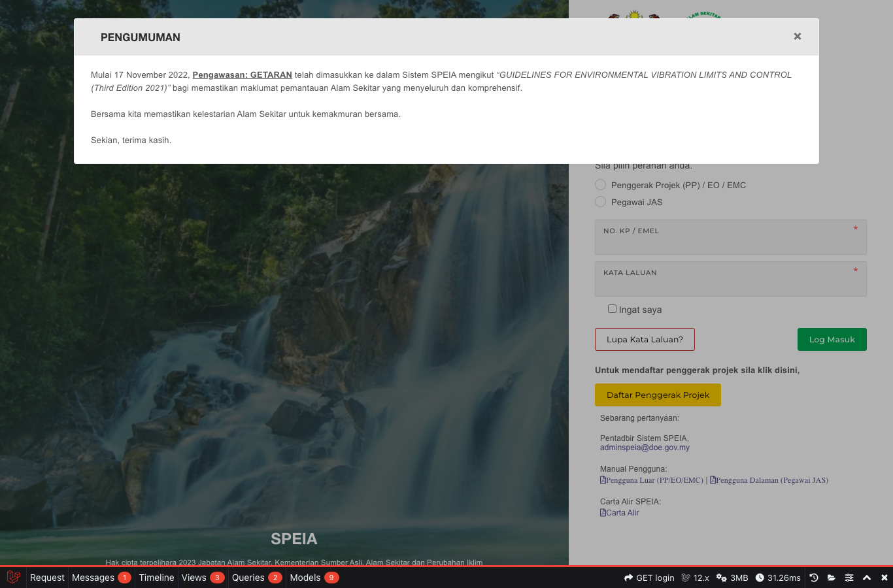Open the Models tab in debugbar
893x588 pixels.
(x=314, y=578)
